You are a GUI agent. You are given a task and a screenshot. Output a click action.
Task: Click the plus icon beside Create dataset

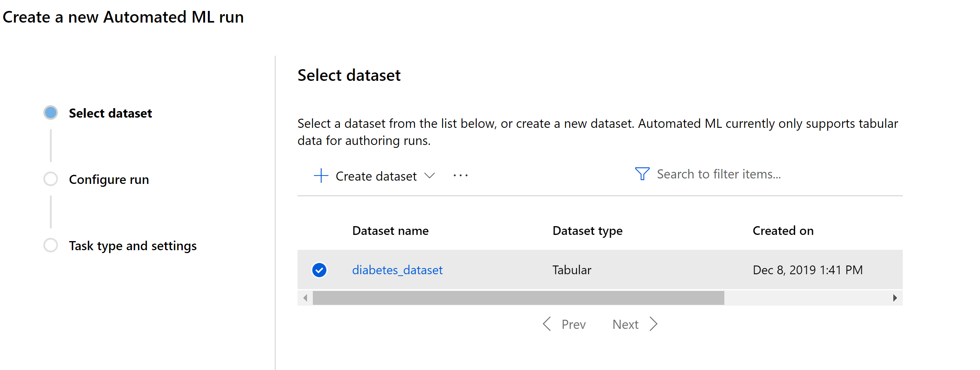pyautogui.click(x=321, y=176)
